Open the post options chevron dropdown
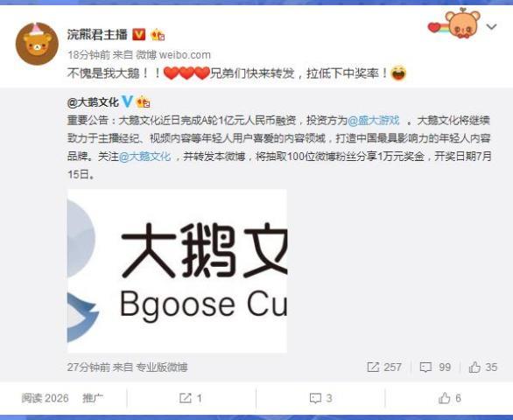The image size is (513, 420). [491, 27]
